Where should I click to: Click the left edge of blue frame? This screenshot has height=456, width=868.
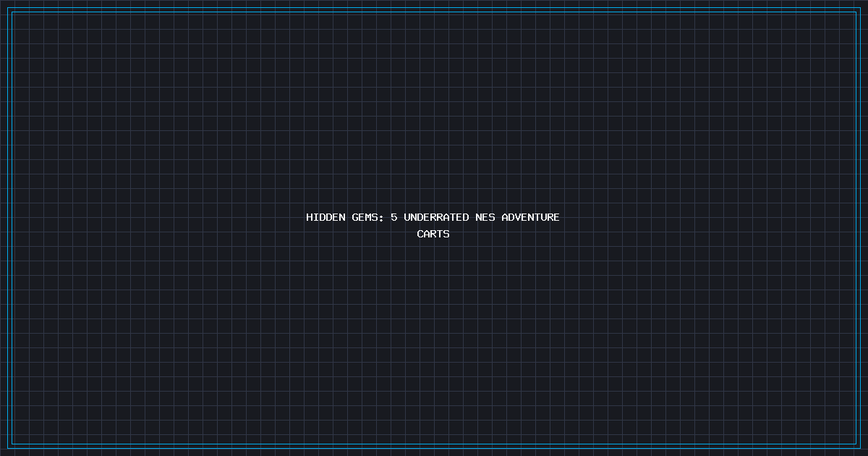point(9,228)
